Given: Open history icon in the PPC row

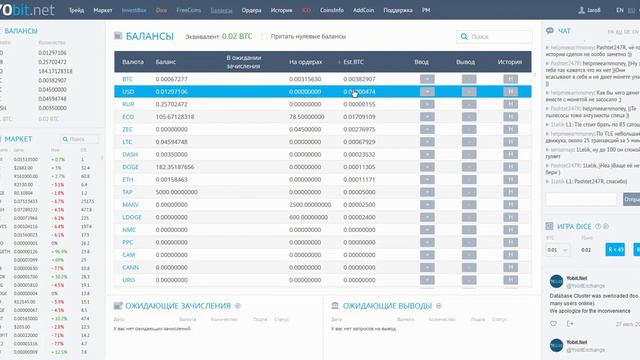Looking at the screenshot, I should 510,242.
